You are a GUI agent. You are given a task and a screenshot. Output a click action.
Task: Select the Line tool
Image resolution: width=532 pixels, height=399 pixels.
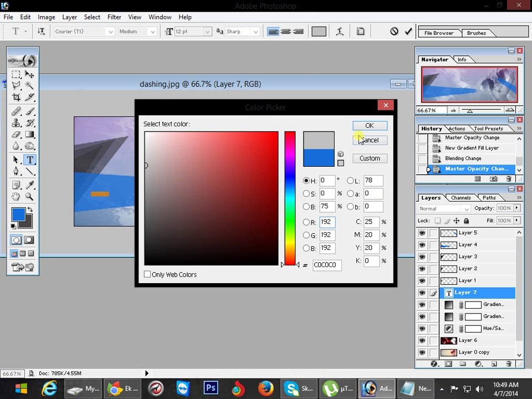click(x=29, y=171)
